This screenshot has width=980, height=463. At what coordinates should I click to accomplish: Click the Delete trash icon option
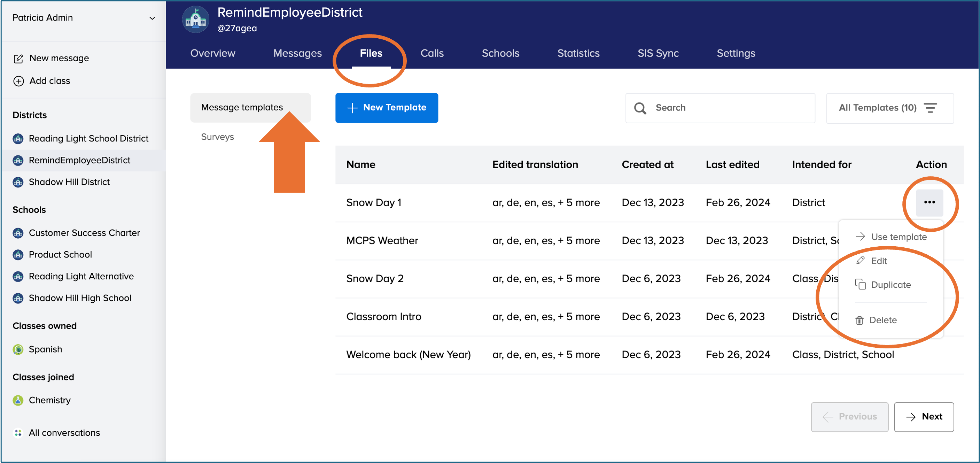click(860, 320)
